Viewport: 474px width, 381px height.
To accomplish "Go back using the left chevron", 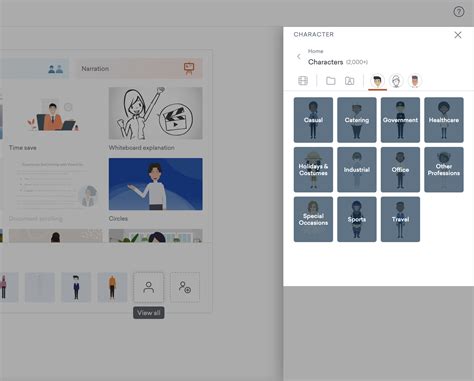I will [299, 57].
